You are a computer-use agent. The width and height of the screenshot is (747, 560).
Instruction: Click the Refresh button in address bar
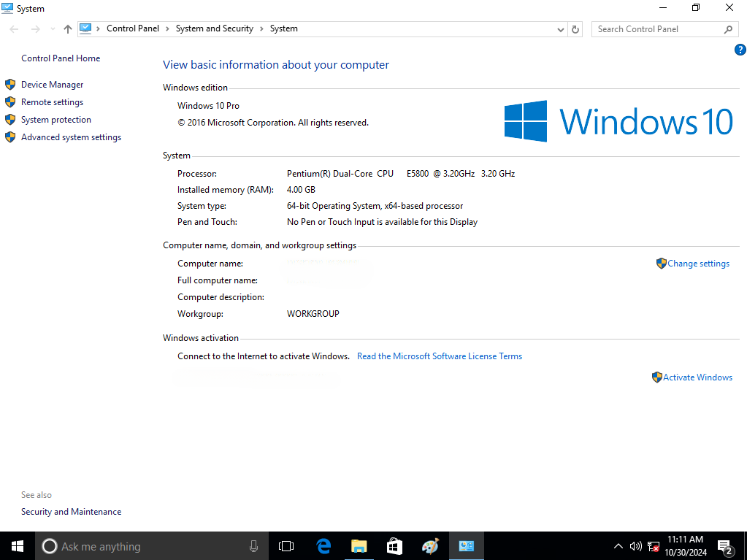(575, 29)
